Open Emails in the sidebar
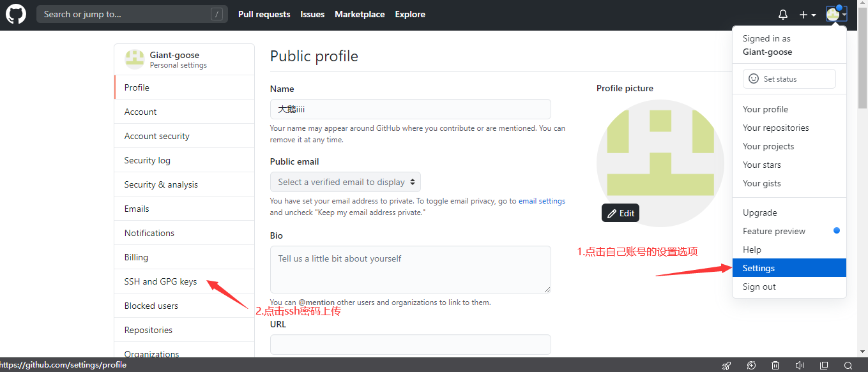868x372 pixels. tap(185, 209)
